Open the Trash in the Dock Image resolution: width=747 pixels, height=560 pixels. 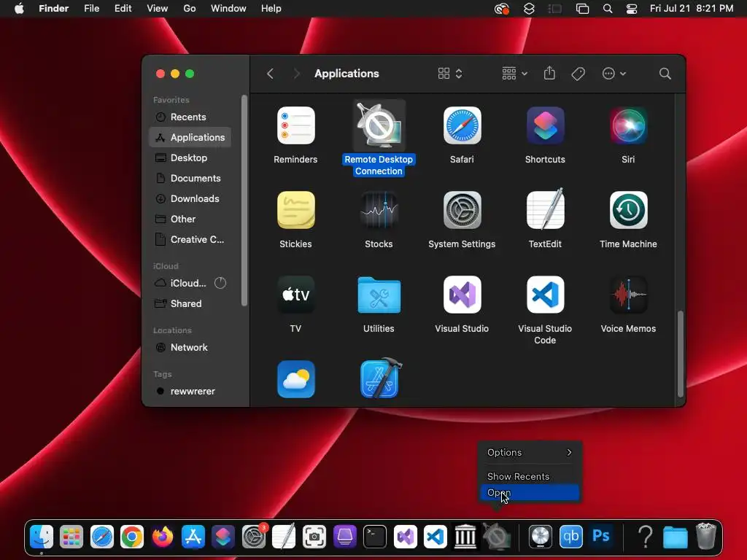705,537
